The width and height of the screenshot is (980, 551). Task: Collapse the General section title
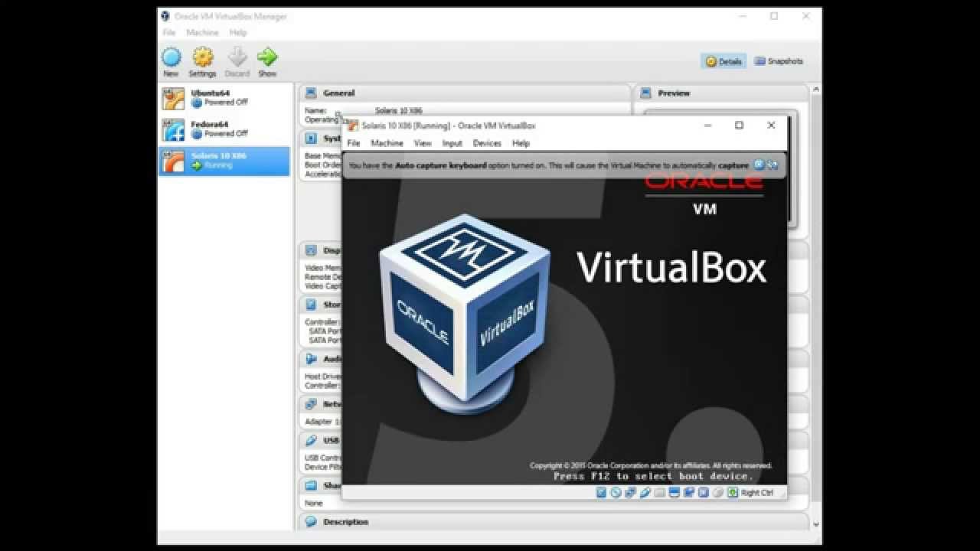pos(338,93)
